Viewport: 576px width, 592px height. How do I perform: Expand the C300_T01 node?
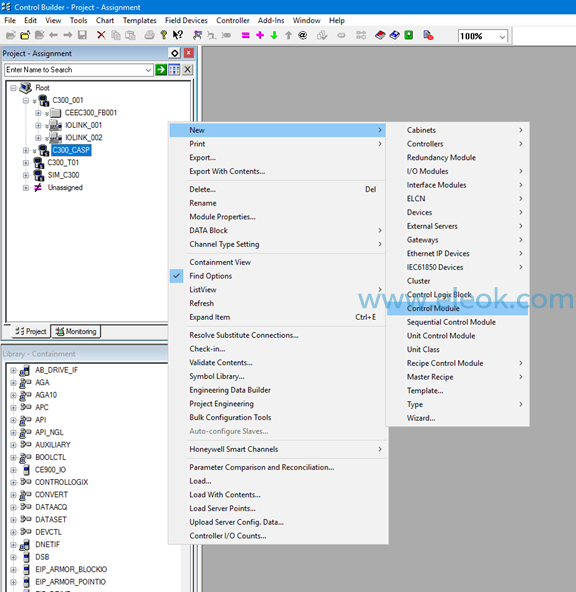click(x=26, y=163)
